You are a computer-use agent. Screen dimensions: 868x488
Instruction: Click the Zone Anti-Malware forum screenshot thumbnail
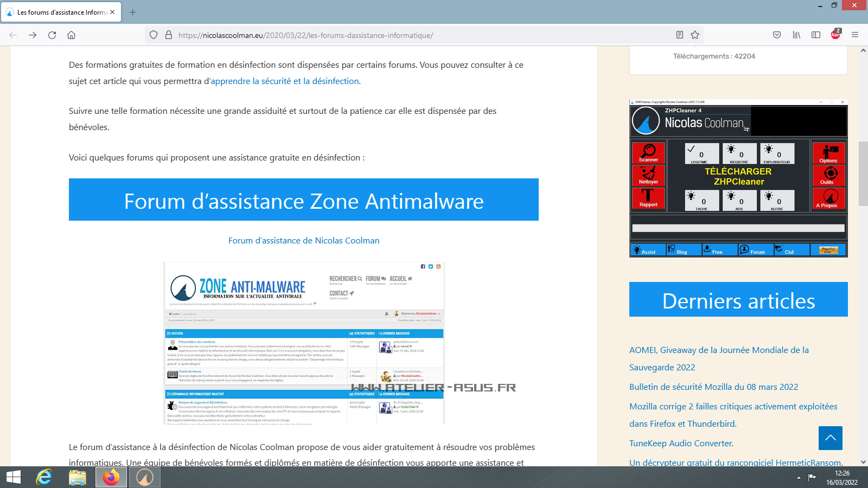click(x=304, y=343)
